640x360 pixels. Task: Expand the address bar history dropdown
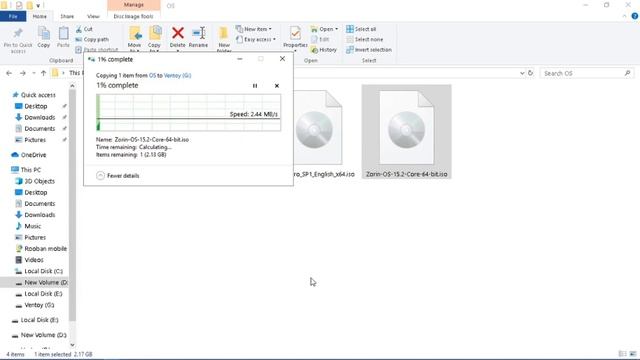tap(522, 73)
